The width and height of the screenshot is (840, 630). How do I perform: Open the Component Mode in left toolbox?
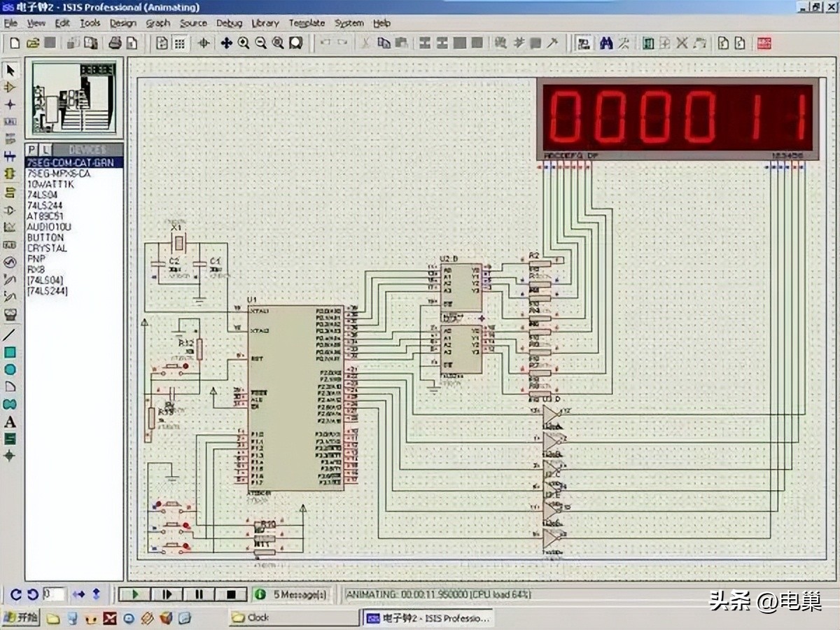pos(10,87)
